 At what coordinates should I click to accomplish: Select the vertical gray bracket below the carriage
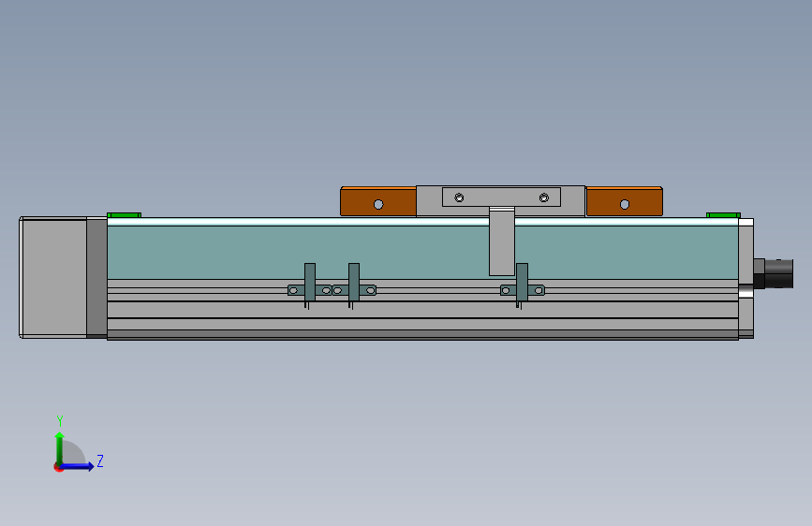click(x=502, y=241)
